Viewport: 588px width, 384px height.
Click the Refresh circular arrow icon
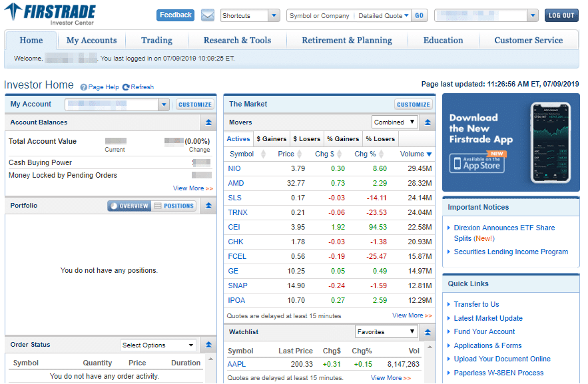click(x=126, y=87)
